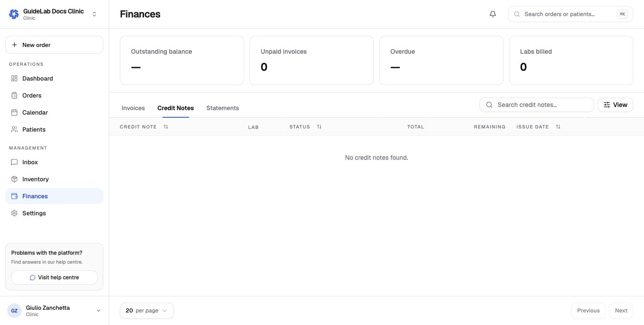Click the plus icon for New order
The image size is (644, 325).
coord(14,45)
